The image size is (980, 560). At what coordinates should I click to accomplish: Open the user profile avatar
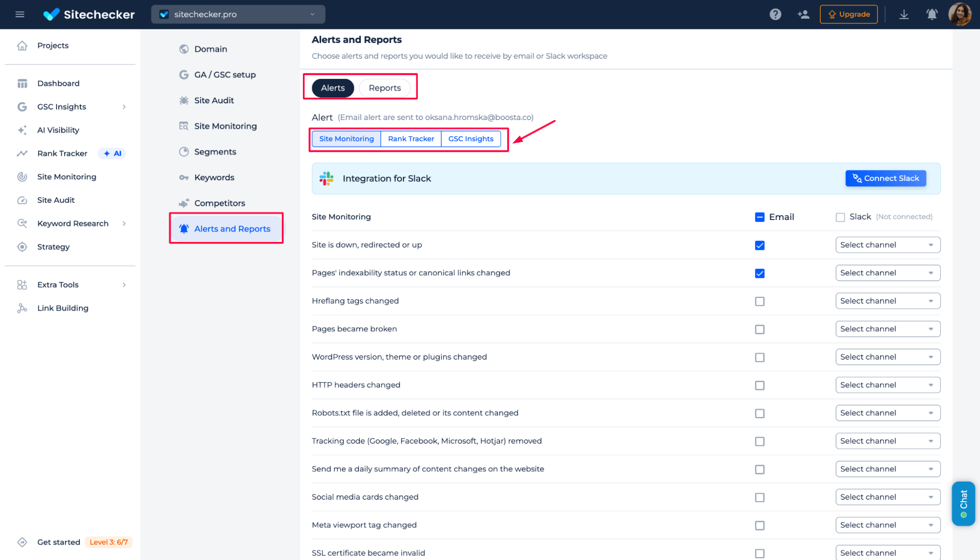point(959,14)
